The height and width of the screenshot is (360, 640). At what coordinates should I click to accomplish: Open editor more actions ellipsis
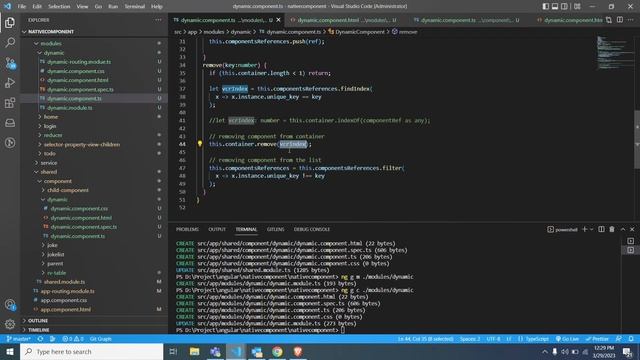(x=631, y=20)
